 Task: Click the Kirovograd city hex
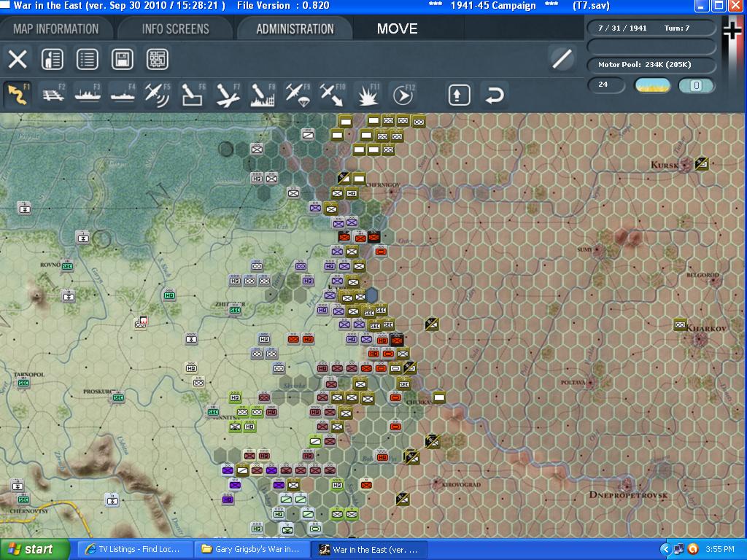click(436, 484)
